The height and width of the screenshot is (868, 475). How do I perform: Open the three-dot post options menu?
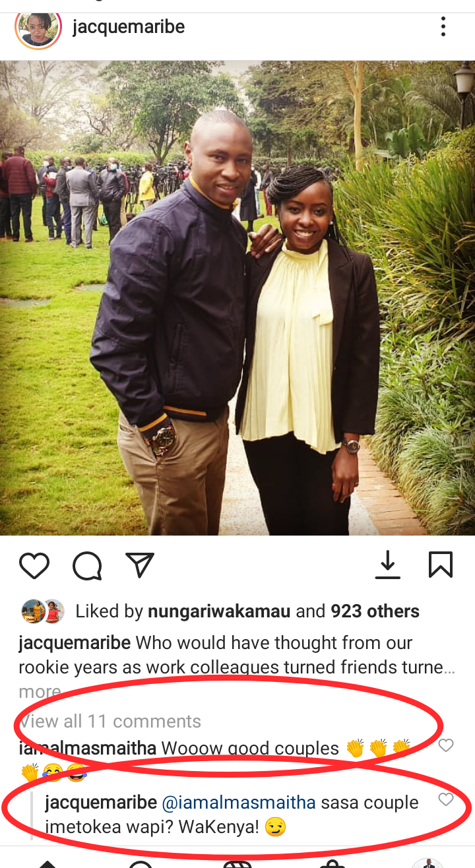pyautogui.click(x=443, y=27)
